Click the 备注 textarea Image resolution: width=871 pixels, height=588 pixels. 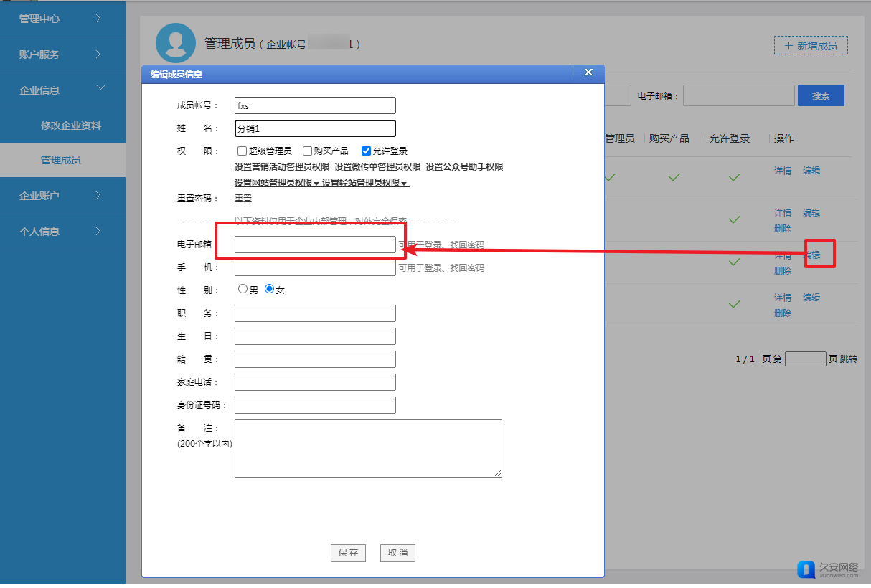(x=368, y=448)
